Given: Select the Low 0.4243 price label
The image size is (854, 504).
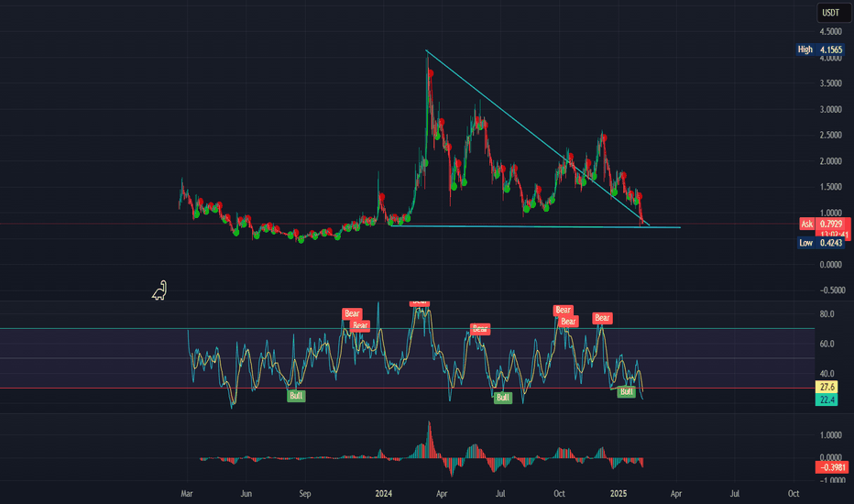Looking at the screenshot, I should pyautogui.click(x=821, y=243).
